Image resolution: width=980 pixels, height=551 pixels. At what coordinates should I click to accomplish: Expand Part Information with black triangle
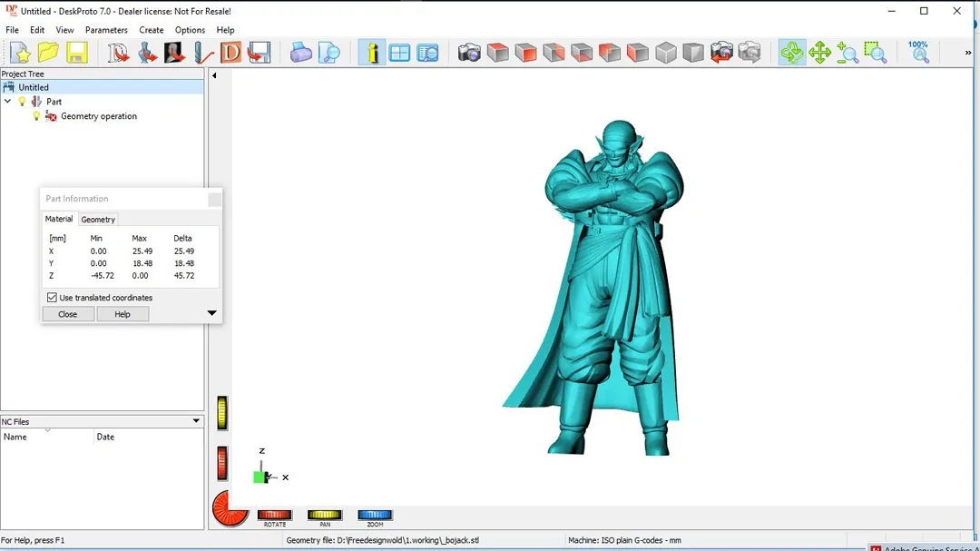click(211, 313)
